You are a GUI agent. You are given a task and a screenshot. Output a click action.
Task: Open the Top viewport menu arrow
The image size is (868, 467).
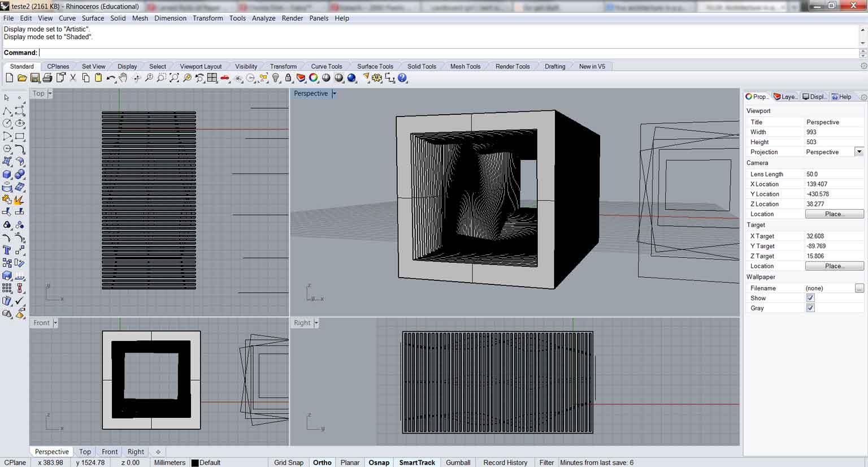pyautogui.click(x=50, y=94)
